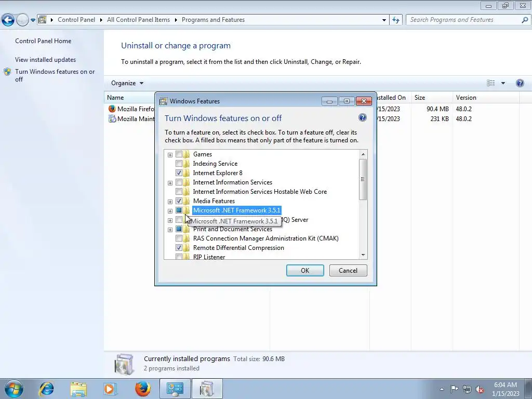
Task: Uncheck Remote Differential Compression checkbox
Action: pyautogui.click(x=179, y=248)
